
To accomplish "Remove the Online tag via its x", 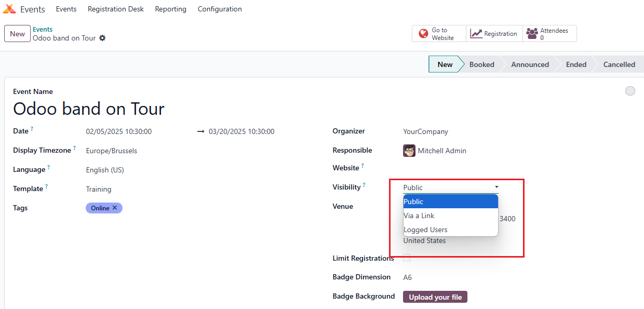I will click(x=115, y=208).
